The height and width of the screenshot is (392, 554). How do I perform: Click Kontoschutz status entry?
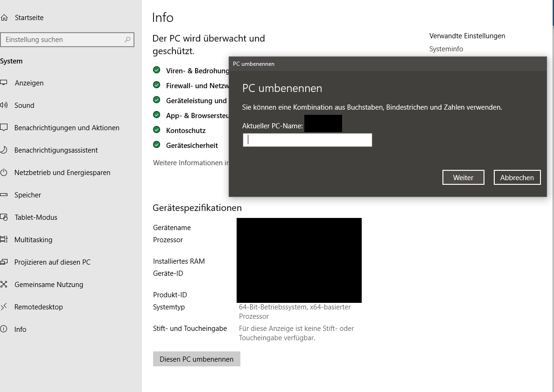(186, 131)
